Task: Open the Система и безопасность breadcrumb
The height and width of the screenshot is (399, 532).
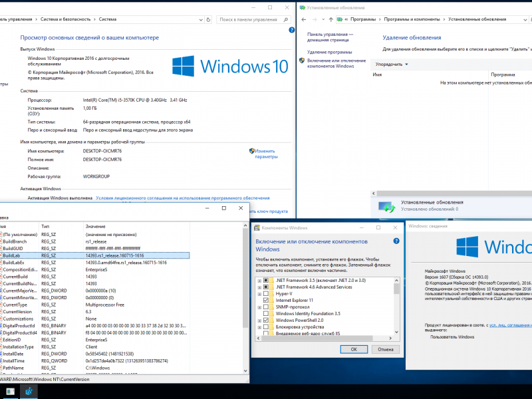Action: tap(65, 19)
